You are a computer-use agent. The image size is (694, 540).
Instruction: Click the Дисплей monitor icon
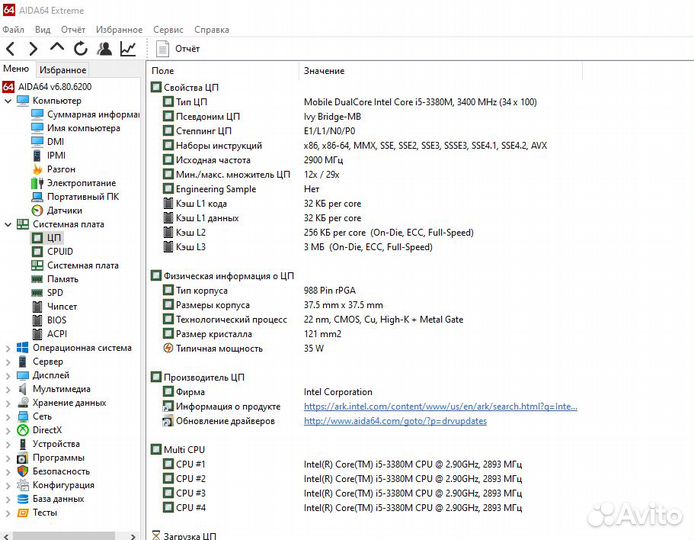(x=23, y=375)
